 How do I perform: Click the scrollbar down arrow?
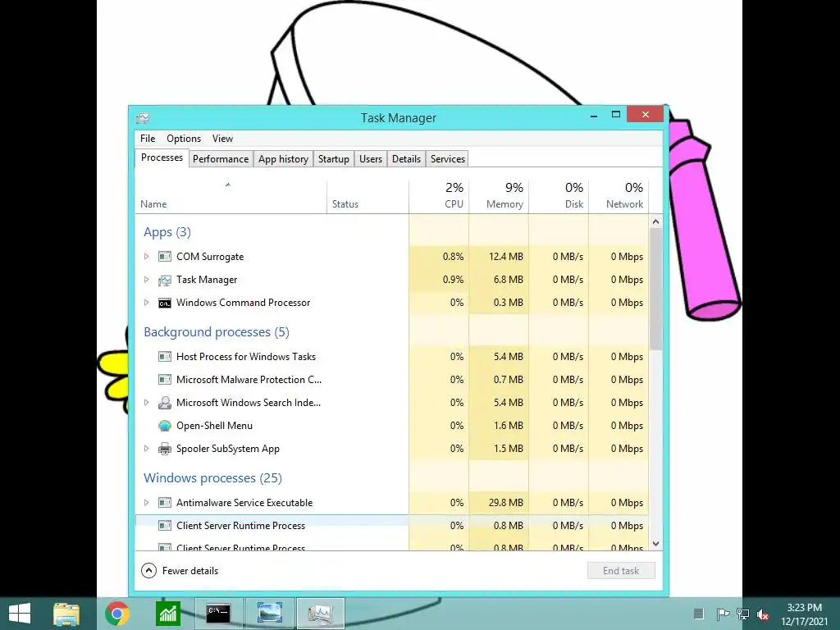coord(655,544)
